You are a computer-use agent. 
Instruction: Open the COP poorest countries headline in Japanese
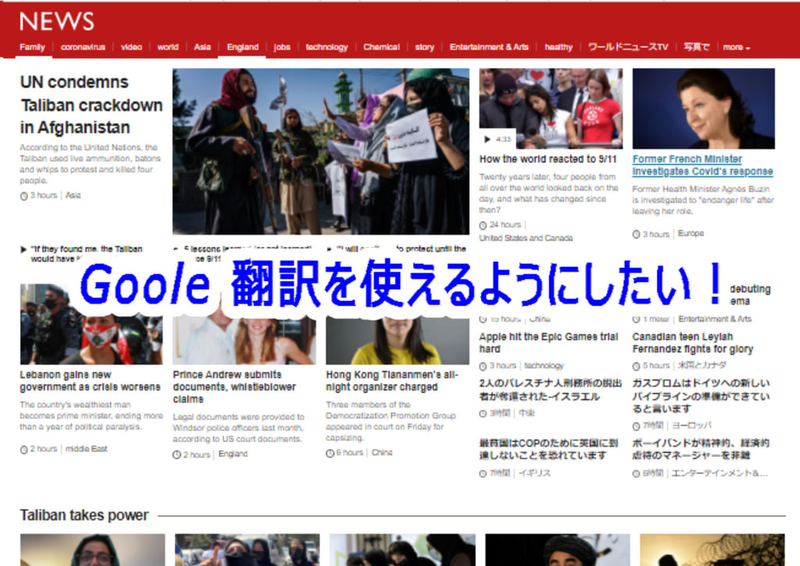[548, 449]
